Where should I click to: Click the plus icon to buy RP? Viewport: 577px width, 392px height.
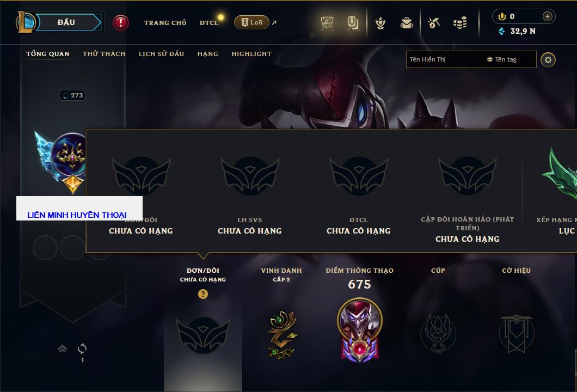click(547, 16)
